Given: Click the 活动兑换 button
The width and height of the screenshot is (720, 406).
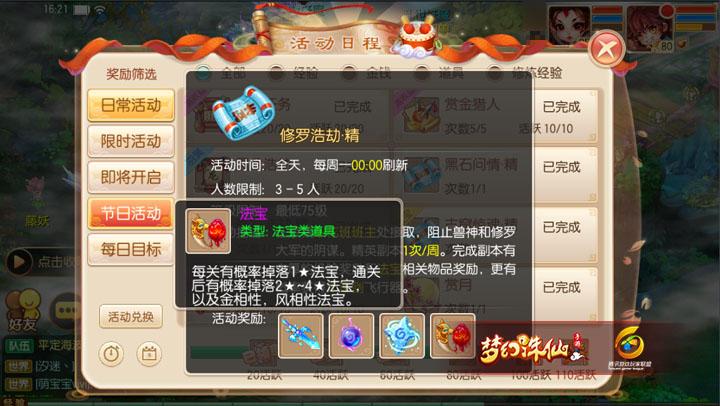Looking at the screenshot, I should pos(131,316).
